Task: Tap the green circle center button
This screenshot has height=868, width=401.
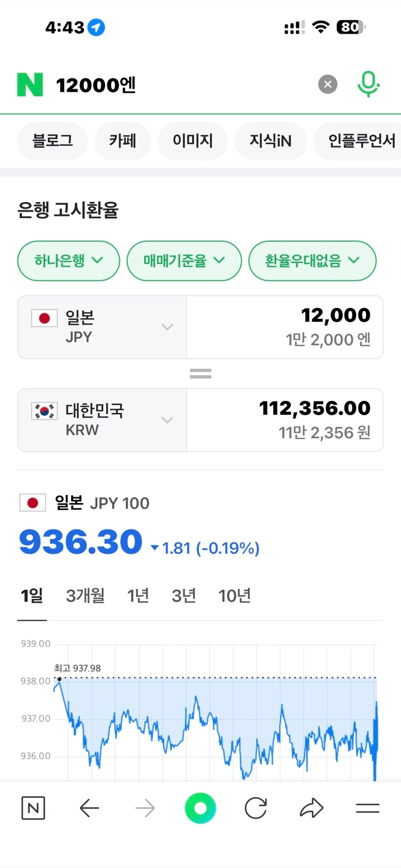Action: click(200, 808)
